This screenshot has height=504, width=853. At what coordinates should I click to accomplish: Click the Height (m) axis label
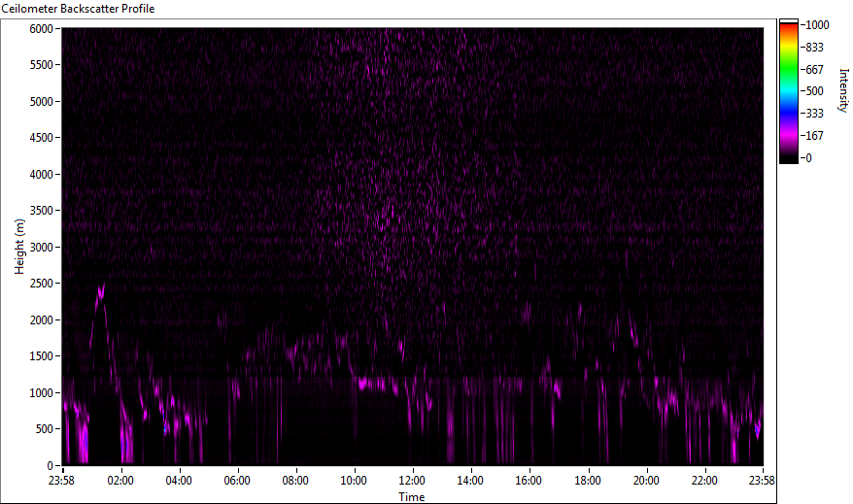point(19,247)
